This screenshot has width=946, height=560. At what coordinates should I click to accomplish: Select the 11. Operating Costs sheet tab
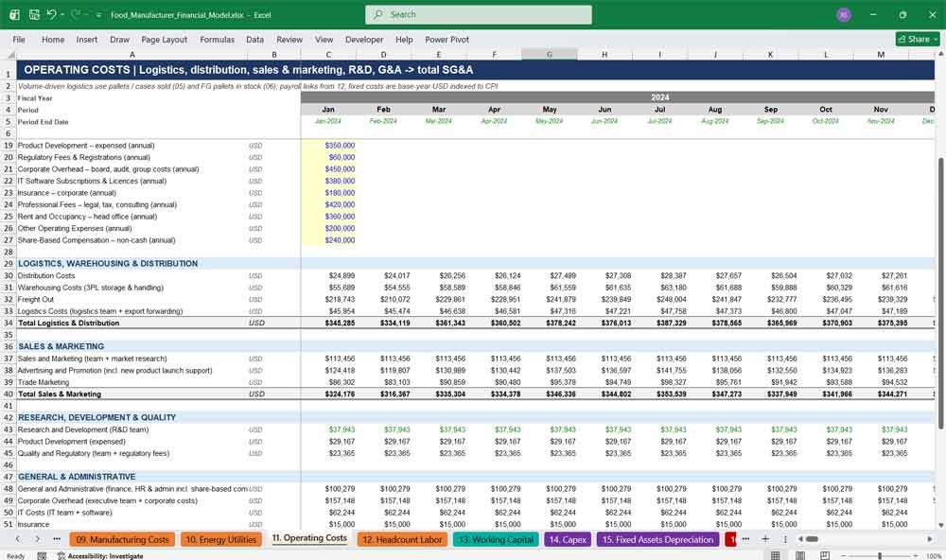click(309, 538)
